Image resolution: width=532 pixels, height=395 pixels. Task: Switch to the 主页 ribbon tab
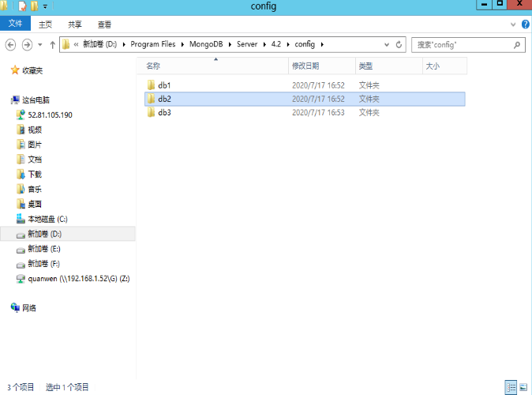click(45, 24)
